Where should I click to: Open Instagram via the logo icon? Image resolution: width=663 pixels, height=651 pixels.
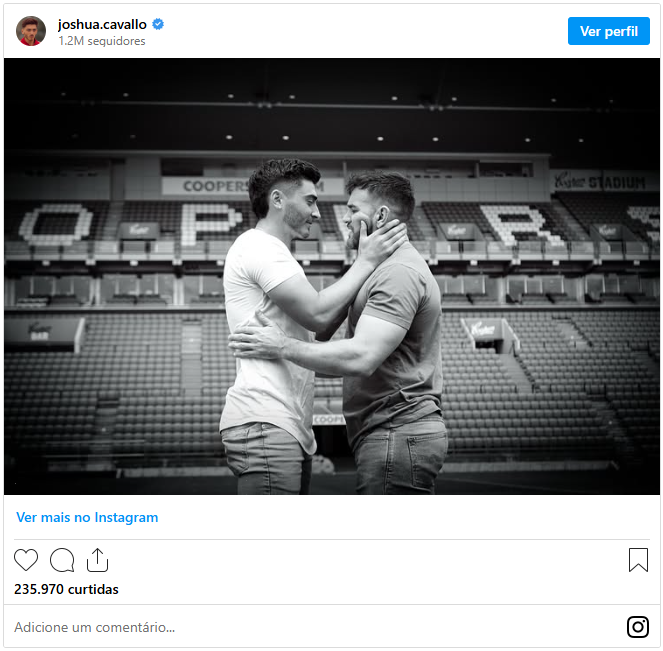(x=637, y=627)
